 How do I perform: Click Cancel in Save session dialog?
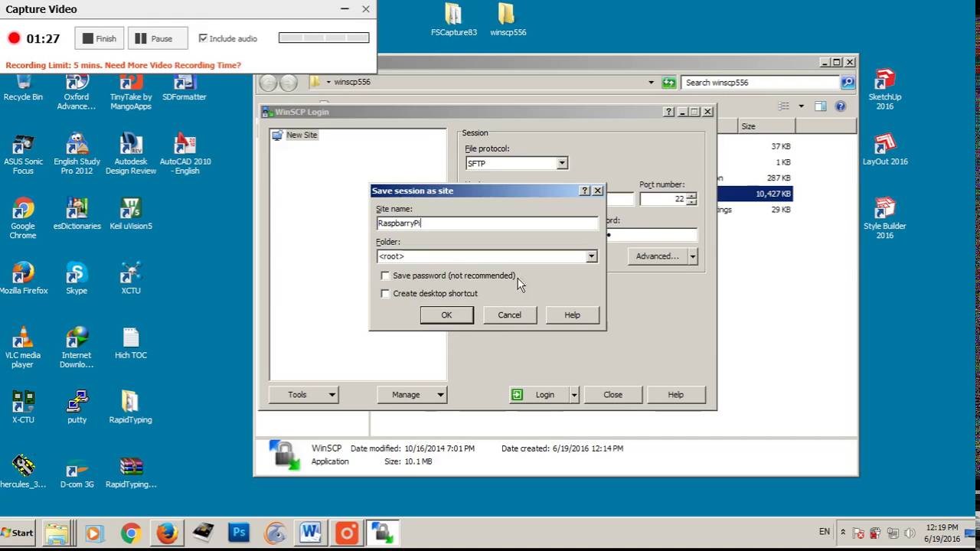509,315
